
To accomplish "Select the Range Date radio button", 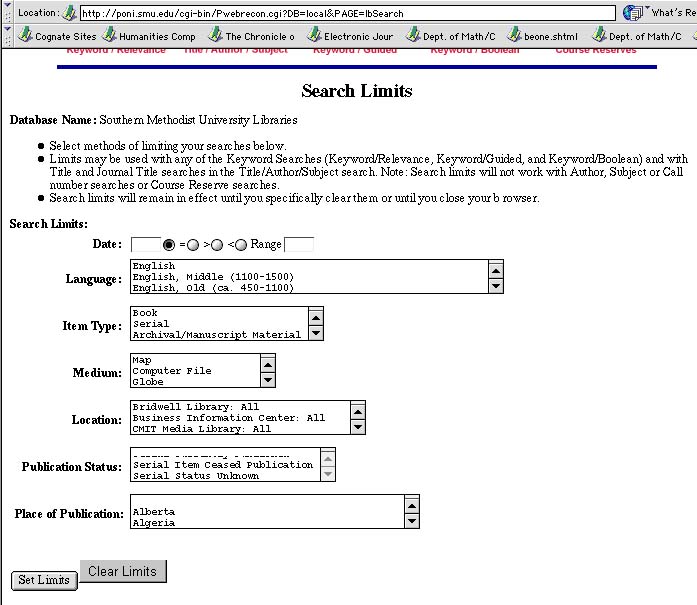I will [241, 245].
